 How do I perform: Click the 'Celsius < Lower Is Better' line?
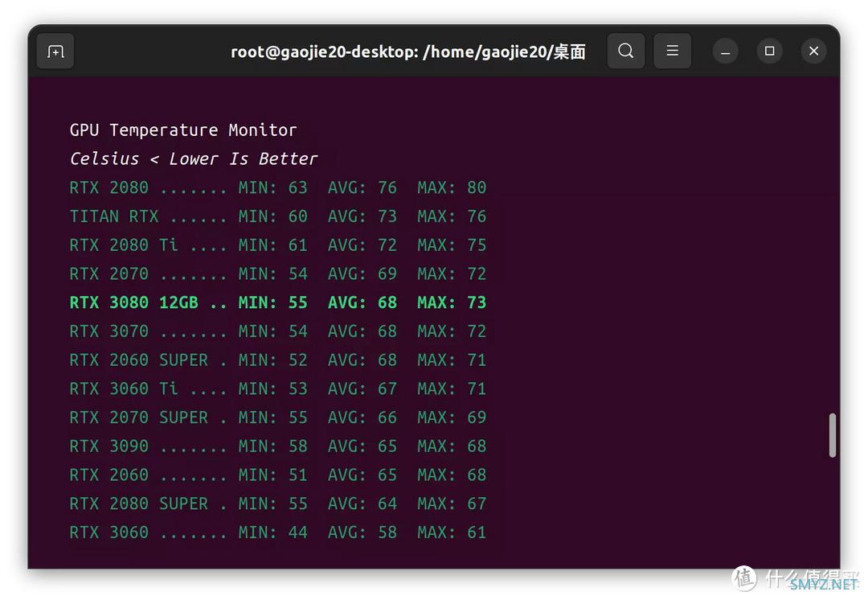tap(193, 159)
